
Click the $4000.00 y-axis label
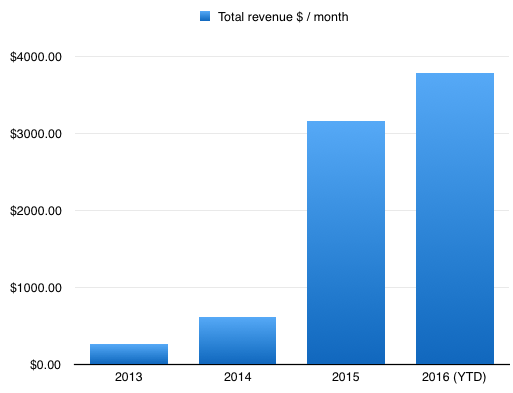point(36,57)
